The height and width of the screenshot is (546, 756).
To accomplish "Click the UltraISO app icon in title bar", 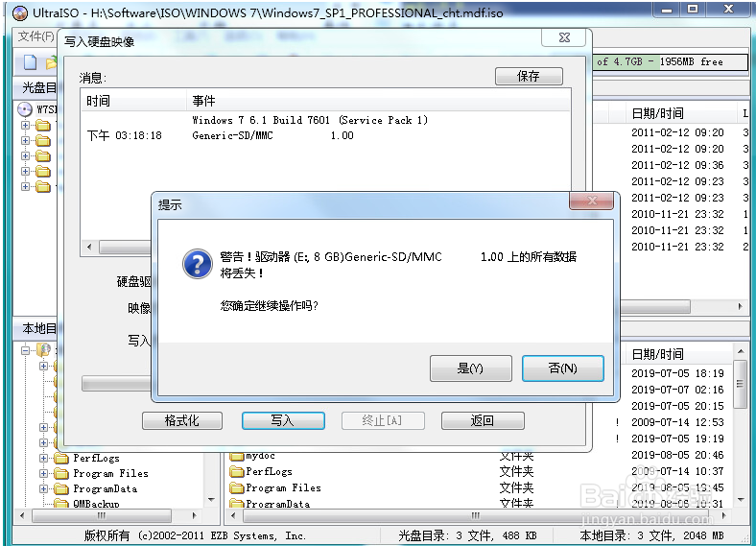I will tap(20, 13).
